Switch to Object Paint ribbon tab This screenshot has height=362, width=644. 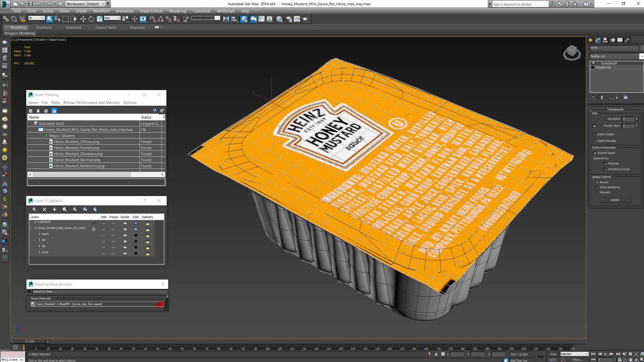pos(106,27)
